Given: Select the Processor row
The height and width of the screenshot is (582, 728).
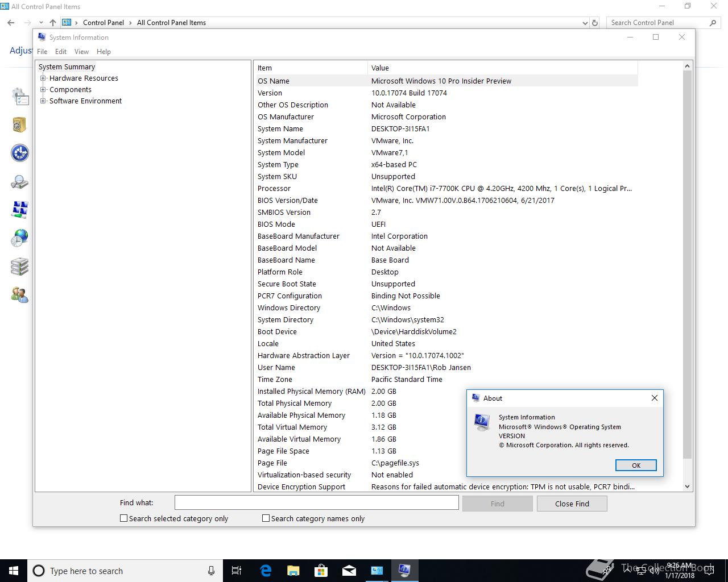Looking at the screenshot, I should (446, 188).
